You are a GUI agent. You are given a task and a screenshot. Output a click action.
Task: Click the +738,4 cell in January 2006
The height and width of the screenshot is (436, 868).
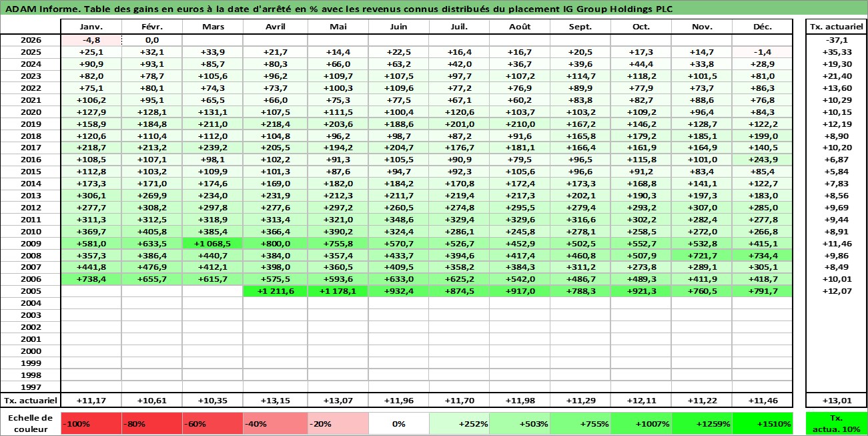tap(91, 280)
